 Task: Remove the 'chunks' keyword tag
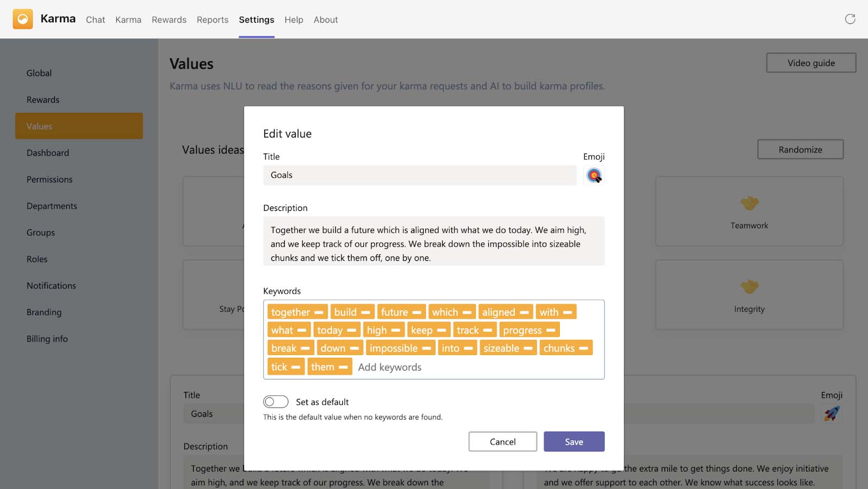coord(584,349)
